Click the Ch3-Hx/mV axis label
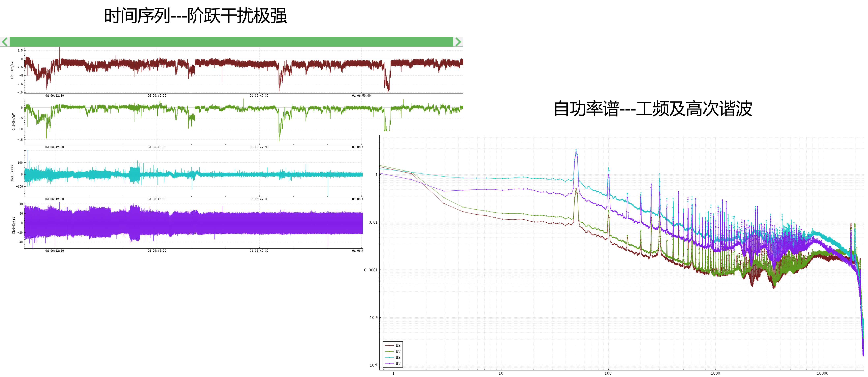This screenshot has height=377, width=868. pyautogui.click(x=12, y=173)
